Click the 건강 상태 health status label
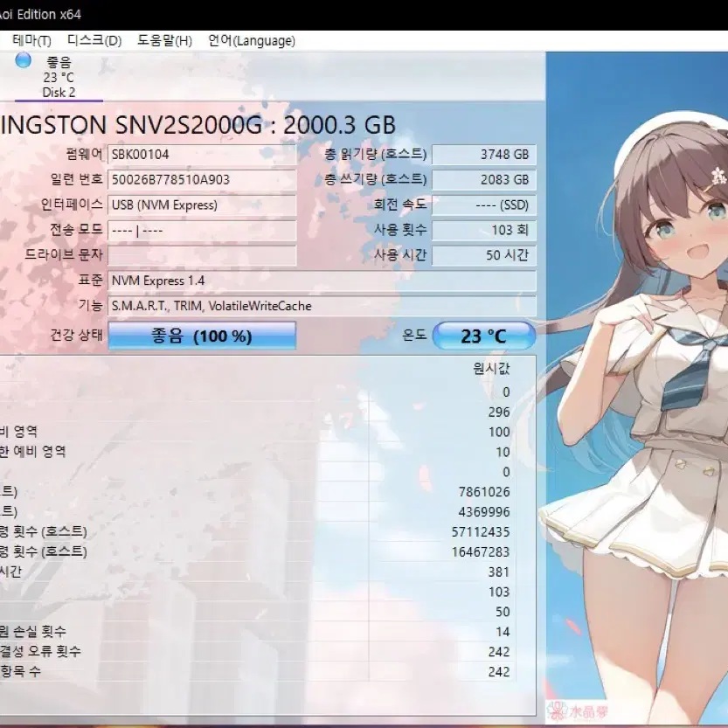Screen dimensions: 728x728 76,335
